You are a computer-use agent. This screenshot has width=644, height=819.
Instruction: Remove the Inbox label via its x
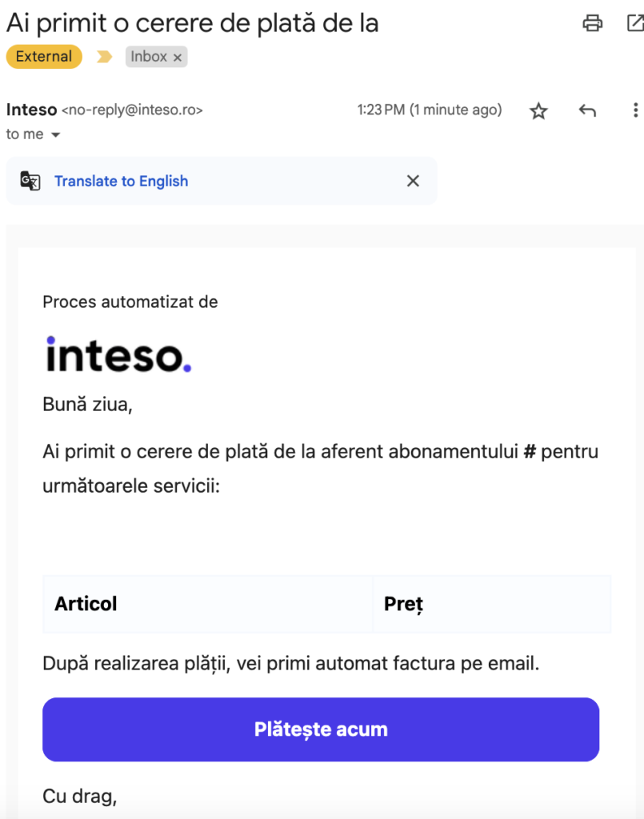tap(178, 58)
